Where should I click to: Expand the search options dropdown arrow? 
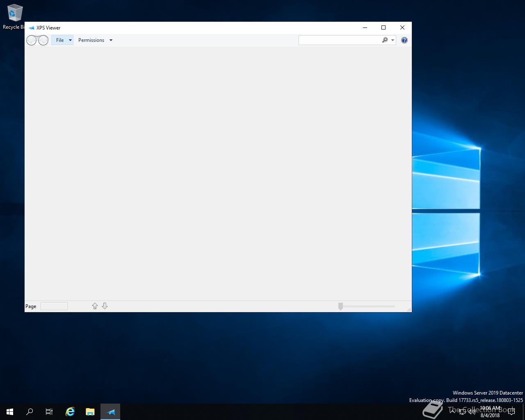tap(393, 40)
